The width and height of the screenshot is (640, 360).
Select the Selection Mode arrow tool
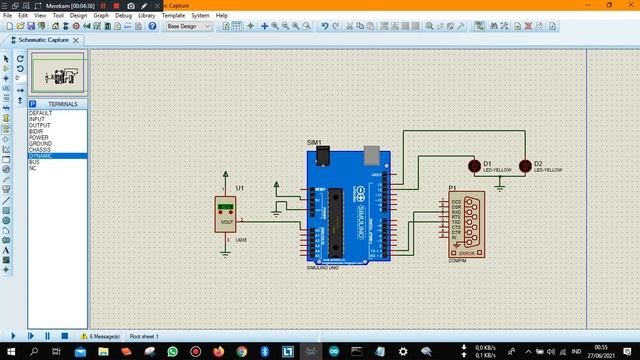[6, 59]
